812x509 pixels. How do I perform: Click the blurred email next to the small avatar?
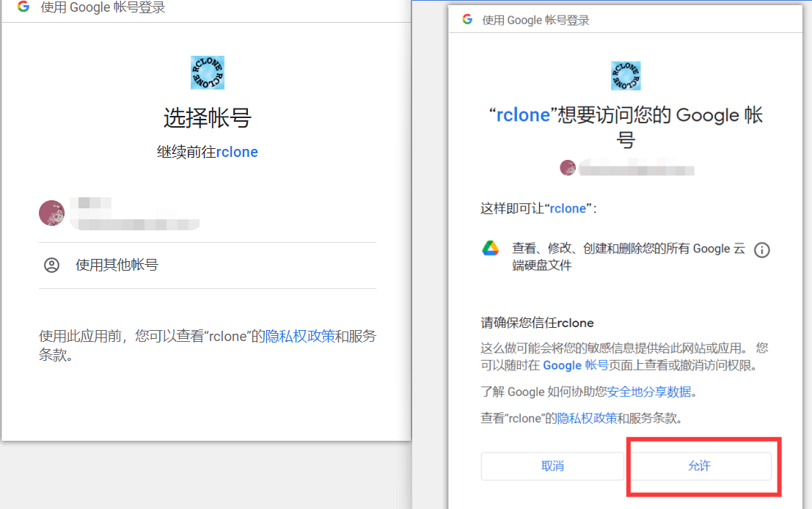pos(637,168)
